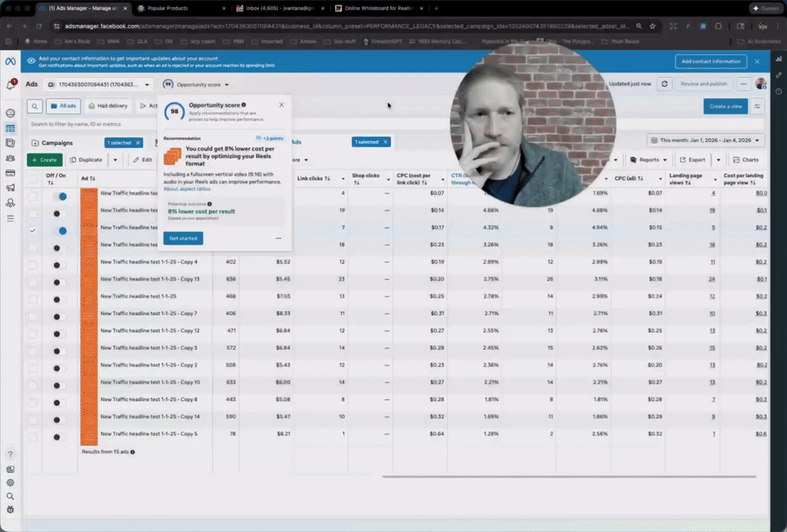Click Get started in the recommendation card

click(x=183, y=238)
